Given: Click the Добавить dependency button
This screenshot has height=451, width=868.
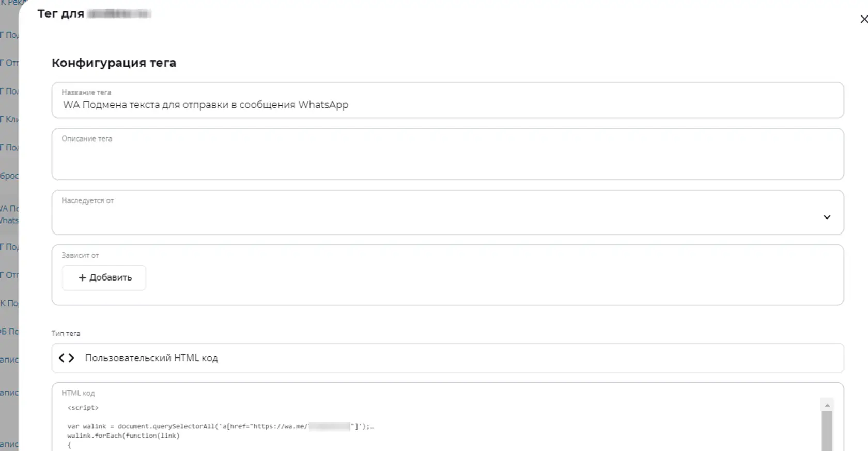Looking at the screenshot, I should 104,277.
